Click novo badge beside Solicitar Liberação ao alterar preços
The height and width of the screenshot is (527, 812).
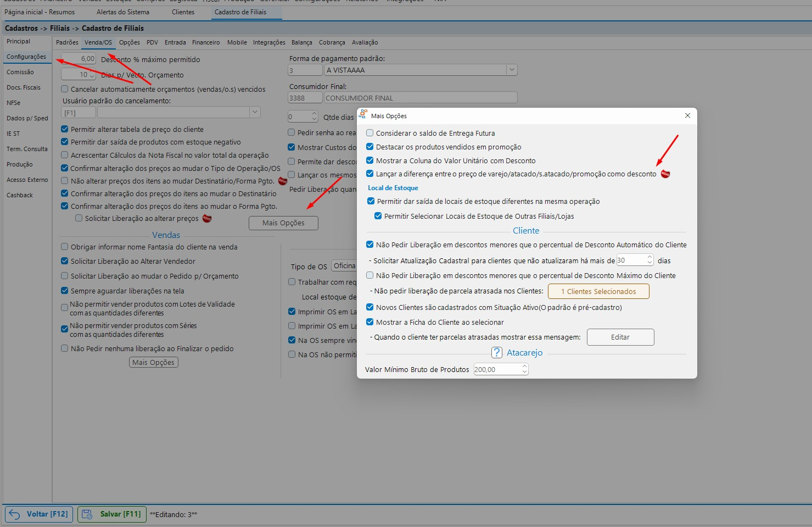(x=207, y=218)
